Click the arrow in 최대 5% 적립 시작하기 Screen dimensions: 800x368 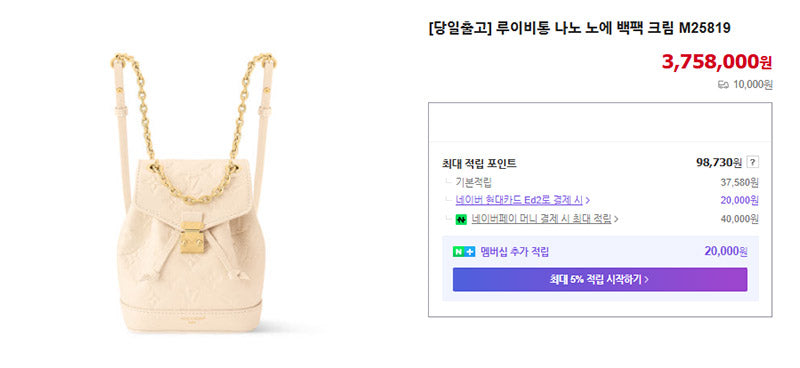(646, 280)
